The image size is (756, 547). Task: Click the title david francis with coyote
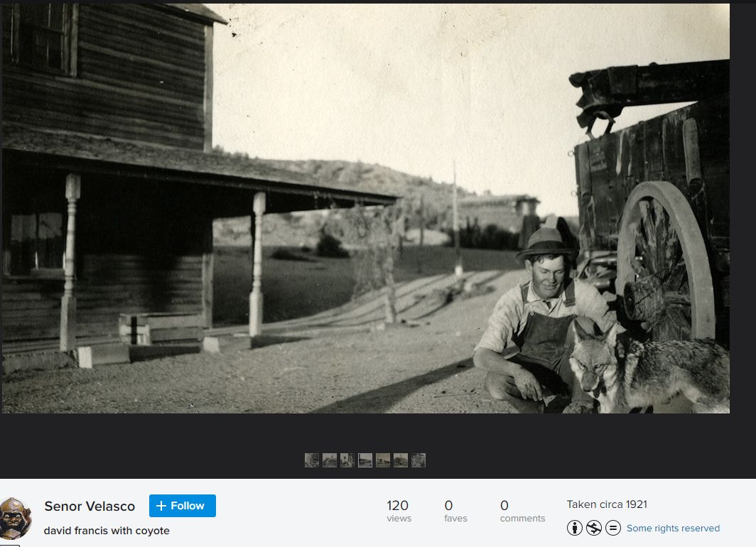click(107, 531)
